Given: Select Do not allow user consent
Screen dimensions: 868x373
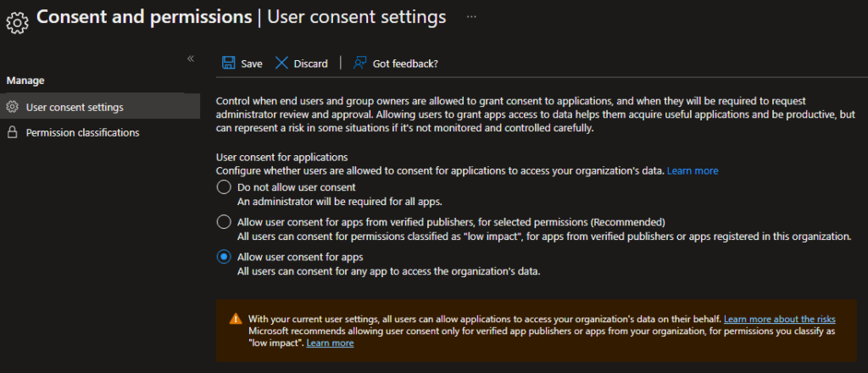Looking at the screenshot, I should click(x=224, y=187).
